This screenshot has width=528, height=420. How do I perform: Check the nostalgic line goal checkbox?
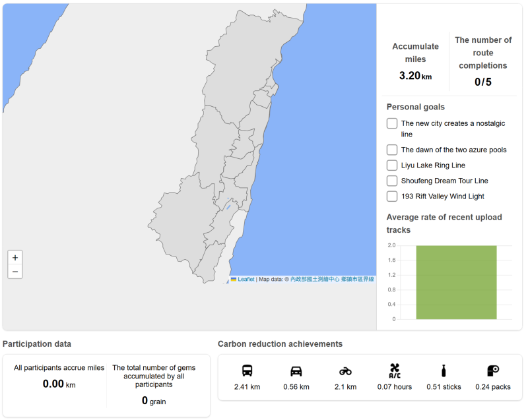pos(392,123)
